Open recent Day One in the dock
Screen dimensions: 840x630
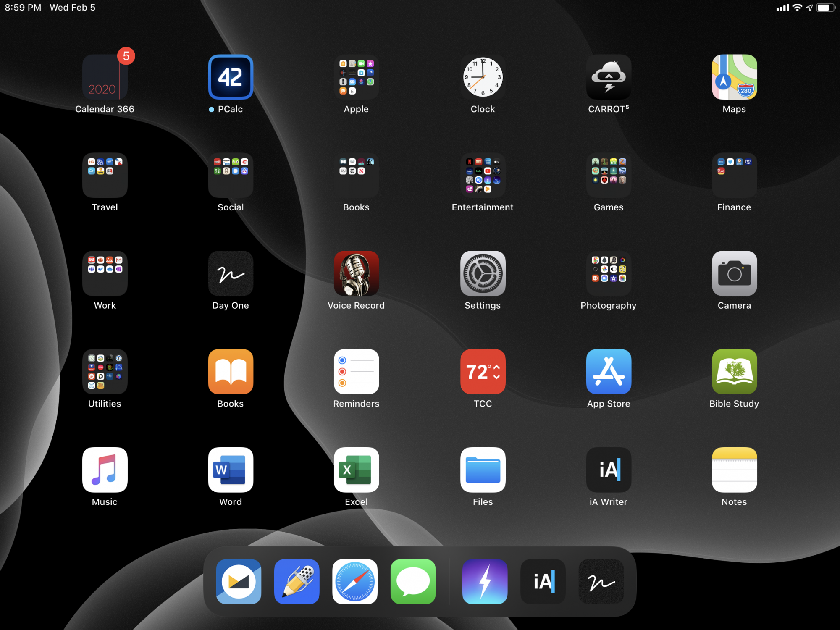coord(601,582)
